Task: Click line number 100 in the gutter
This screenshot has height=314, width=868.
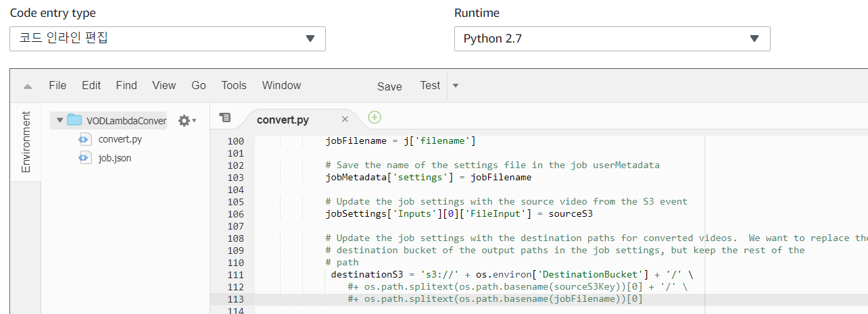Action: (x=235, y=141)
